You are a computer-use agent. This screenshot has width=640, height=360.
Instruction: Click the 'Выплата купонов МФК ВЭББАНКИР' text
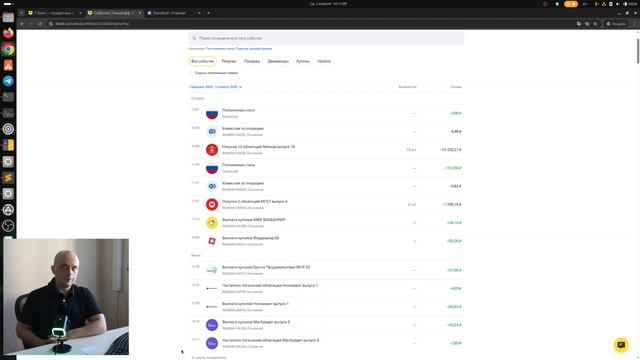253,220
